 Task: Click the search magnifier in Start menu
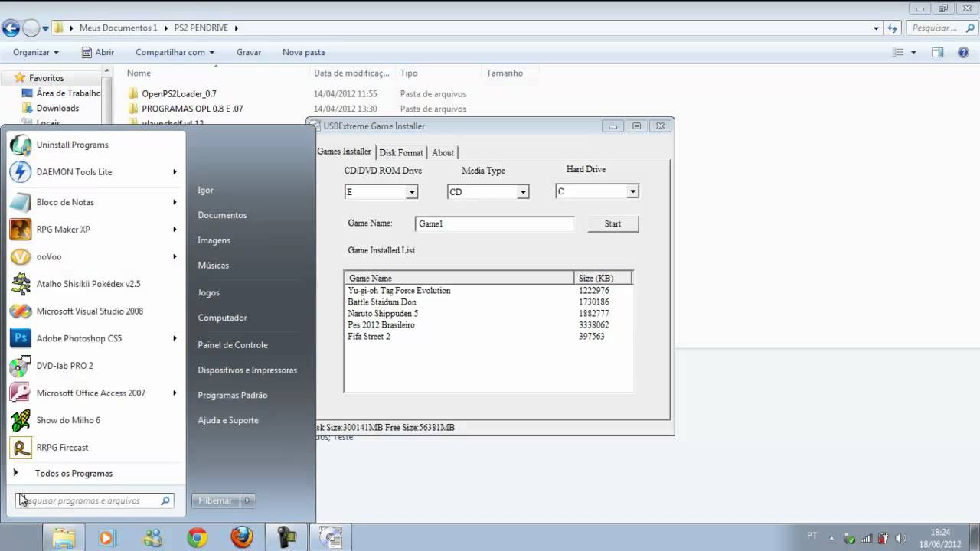165,500
